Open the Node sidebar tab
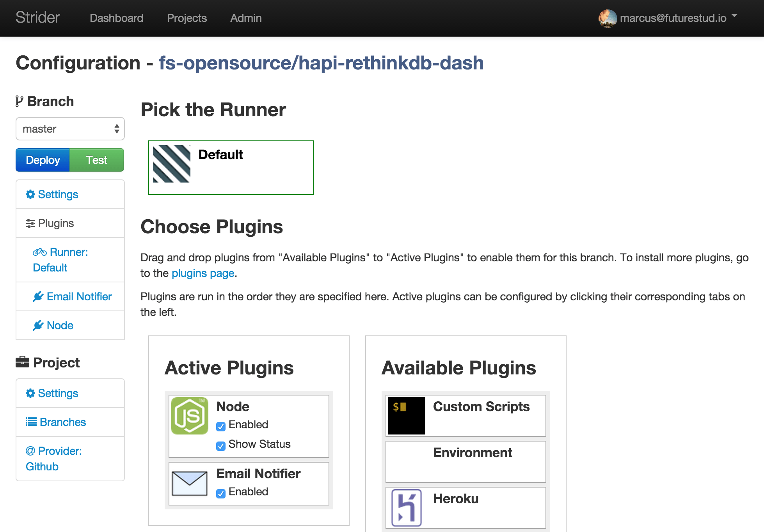Image resolution: width=764 pixels, height=532 pixels. [x=70, y=325]
